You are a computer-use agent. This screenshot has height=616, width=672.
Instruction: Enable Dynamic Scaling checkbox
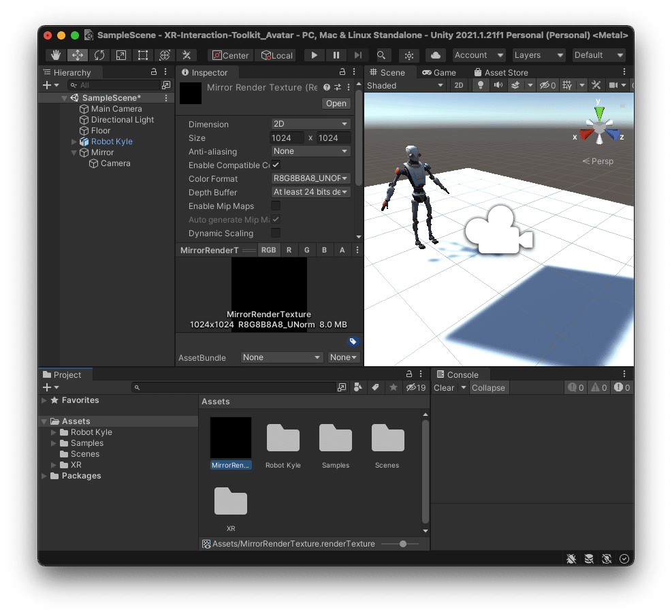coord(276,233)
